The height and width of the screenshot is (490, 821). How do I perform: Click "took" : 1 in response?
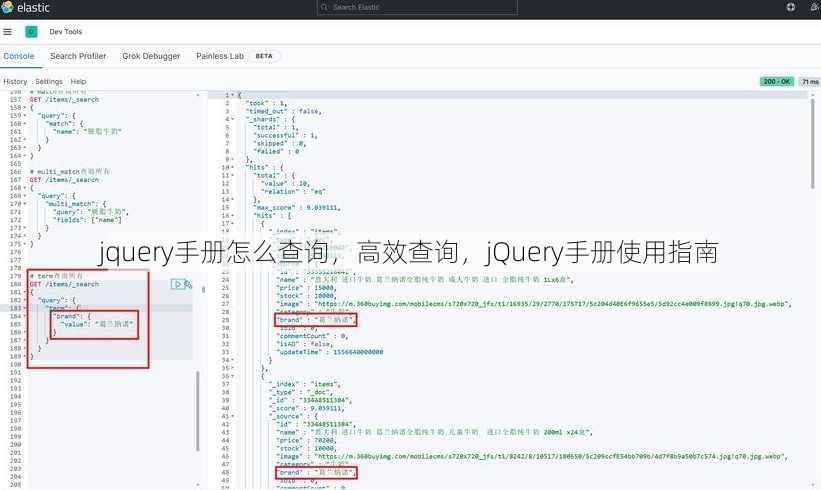click(266, 104)
